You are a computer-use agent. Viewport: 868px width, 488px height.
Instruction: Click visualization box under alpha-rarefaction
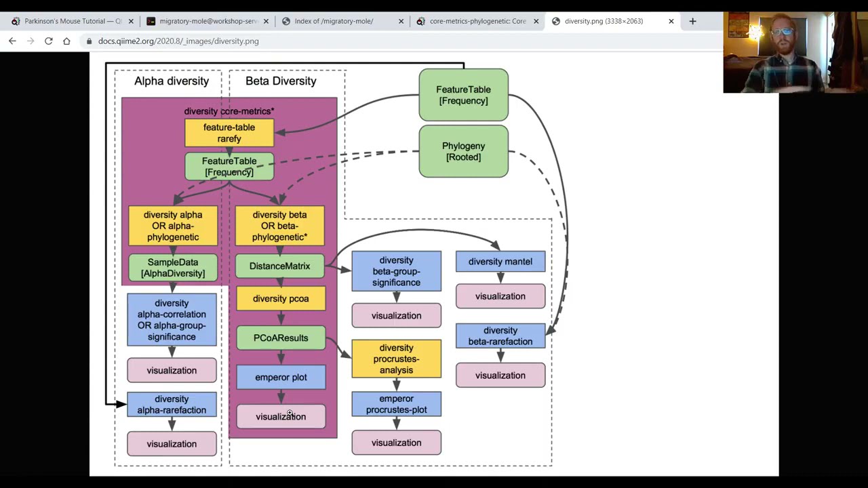[172, 444]
